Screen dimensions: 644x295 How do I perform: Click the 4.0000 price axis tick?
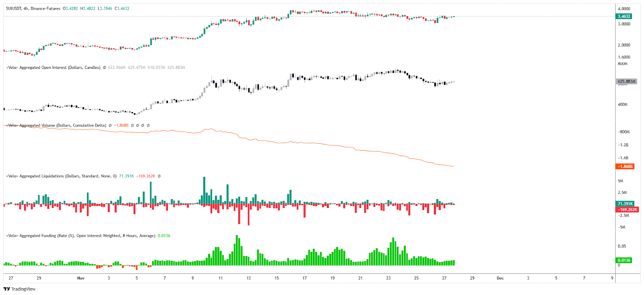tap(624, 9)
